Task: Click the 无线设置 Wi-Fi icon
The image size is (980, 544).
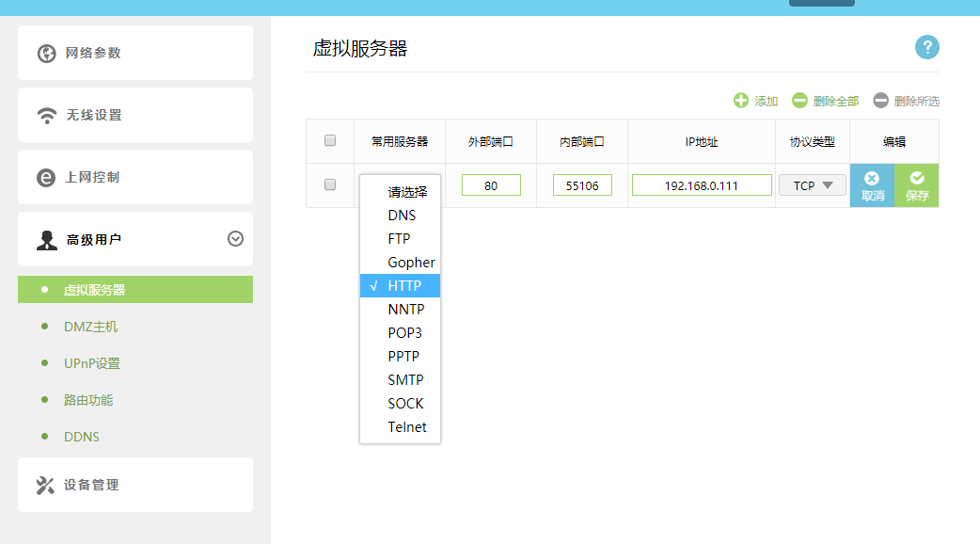Action: click(x=46, y=115)
